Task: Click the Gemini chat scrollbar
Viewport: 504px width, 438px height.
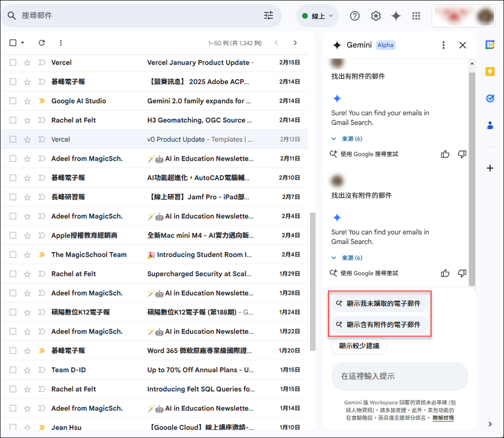Action: click(472, 179)
